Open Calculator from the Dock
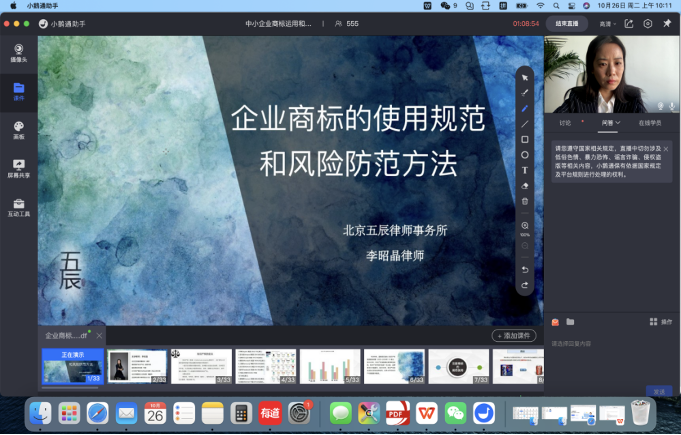The image size is (681, 435). point(241,413)
